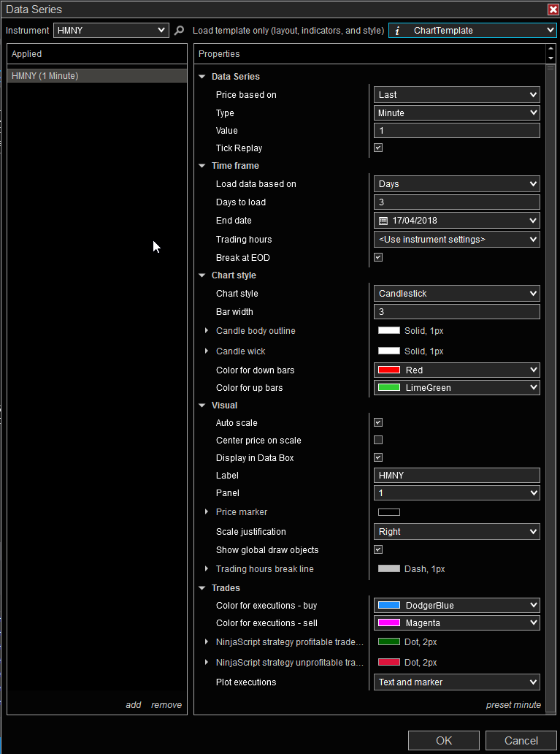The image size is (560, 754).
Task: Click the preset minute link
Action: [x=513, y=704]
